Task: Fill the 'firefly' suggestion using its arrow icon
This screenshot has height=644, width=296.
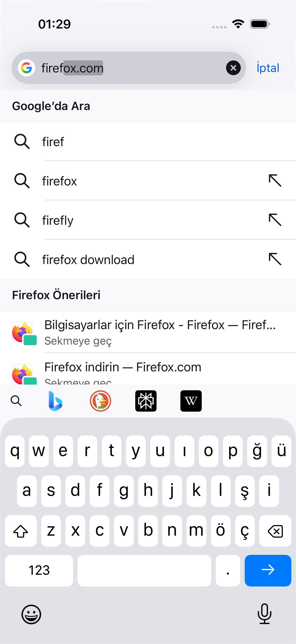Action: click(275, 220)
